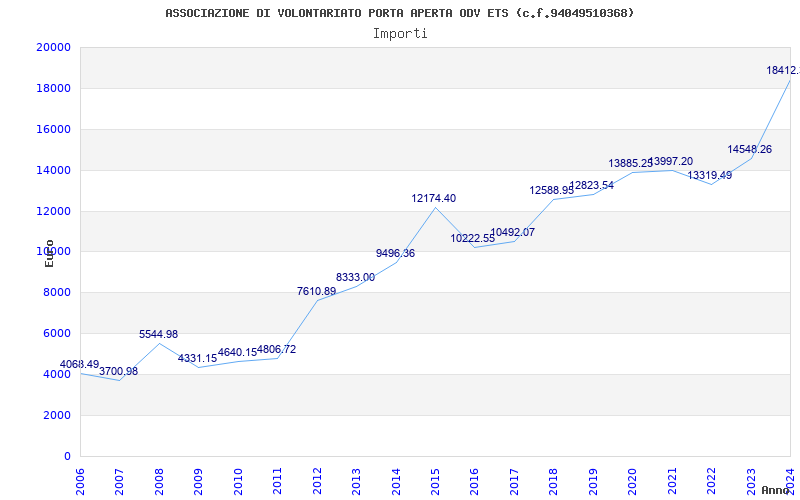Click the 4000 y-axis tick label

pos(56,374)
